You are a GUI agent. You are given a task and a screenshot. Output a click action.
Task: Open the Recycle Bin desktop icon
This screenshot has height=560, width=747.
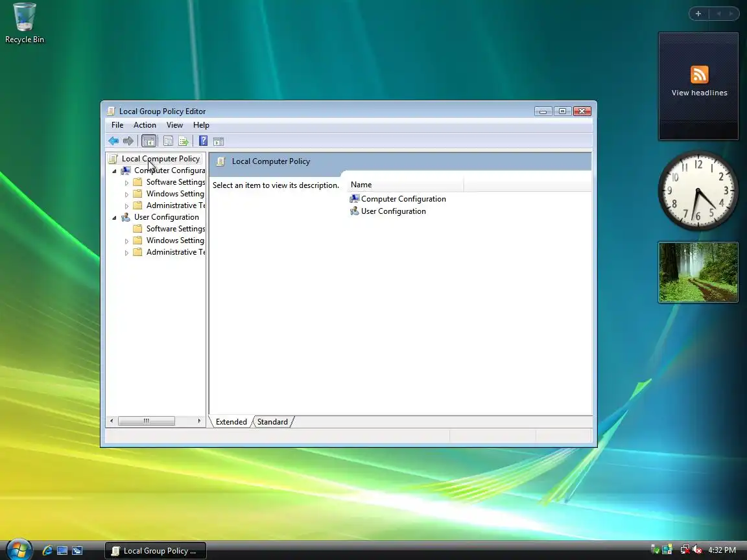click(x=24, y=23)
